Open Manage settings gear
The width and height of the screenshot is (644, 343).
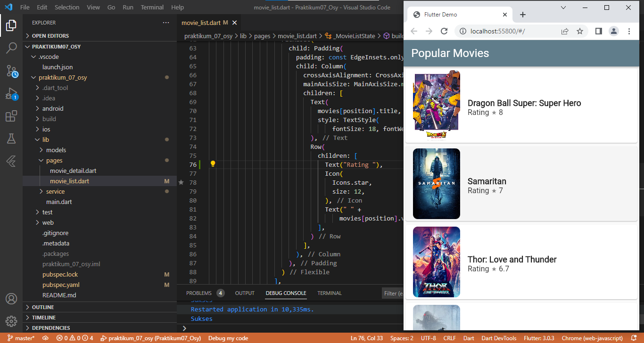point(11,321)
